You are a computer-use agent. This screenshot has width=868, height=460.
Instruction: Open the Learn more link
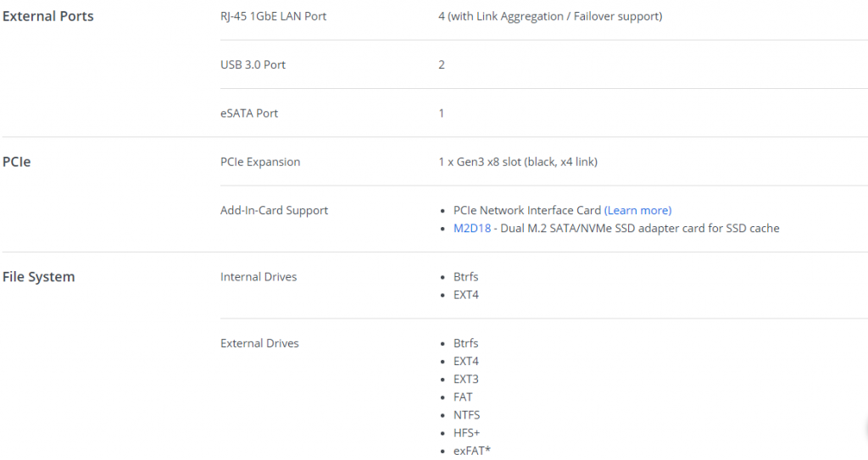coord(637,210)
